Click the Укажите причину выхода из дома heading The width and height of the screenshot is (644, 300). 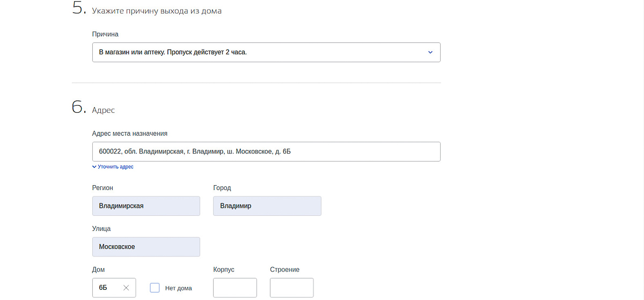[157, 11]
